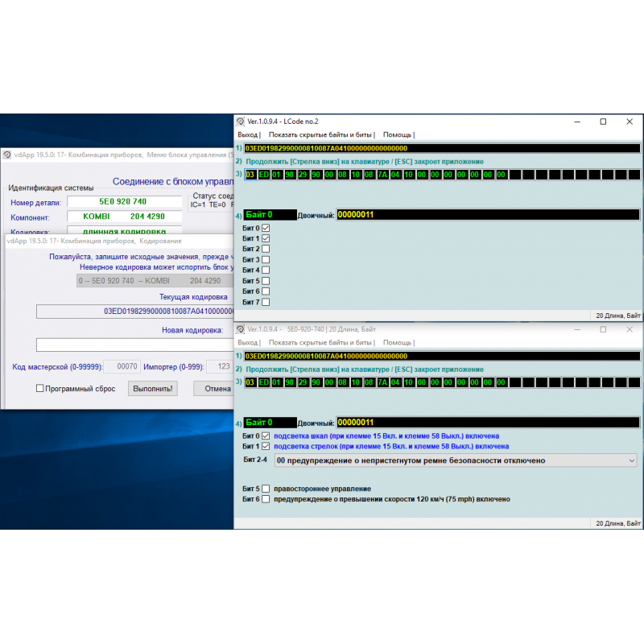Open the Помощь menu in LCode no.2
The width and height of the screenshot is (644, 644).
[397, 134]
